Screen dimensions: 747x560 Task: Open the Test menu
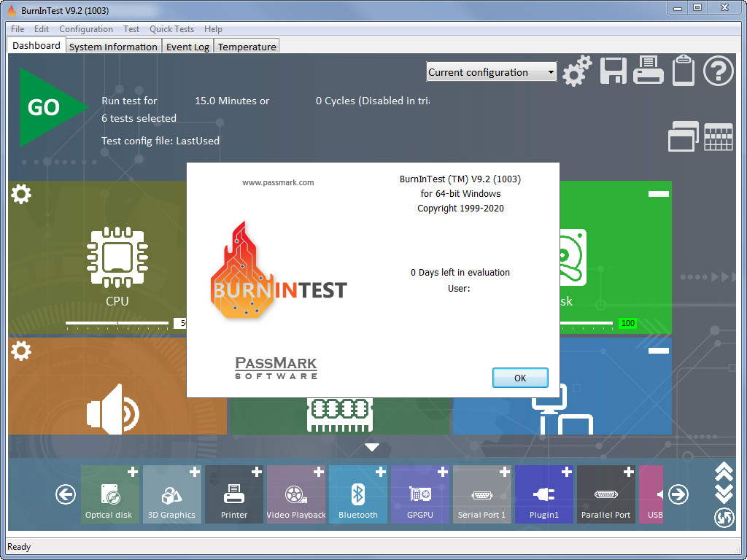[131, 29]
